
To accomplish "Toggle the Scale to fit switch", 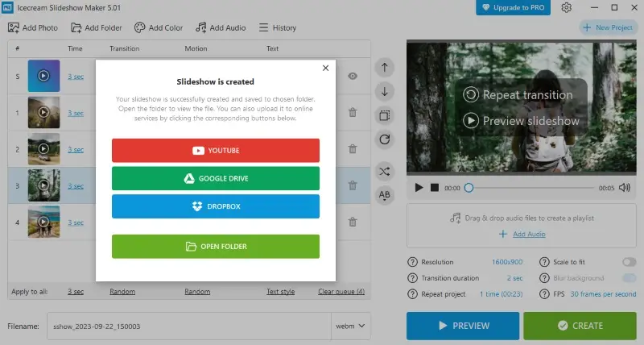I will [629, 262].
